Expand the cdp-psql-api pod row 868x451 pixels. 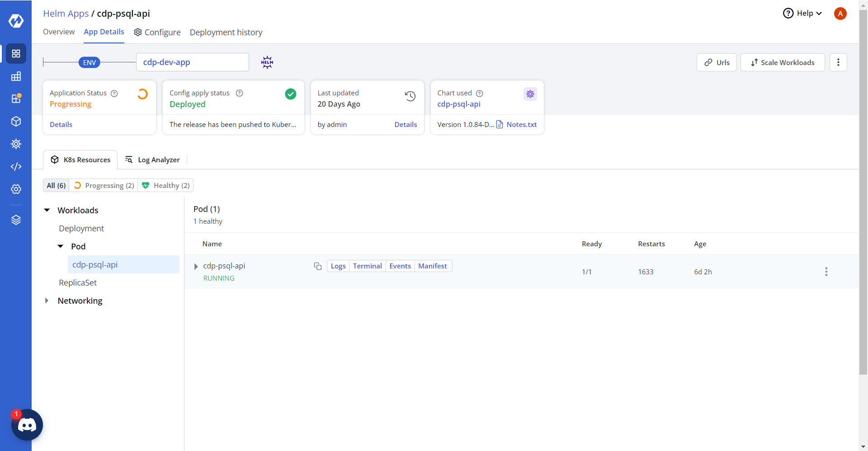(196, 267)
